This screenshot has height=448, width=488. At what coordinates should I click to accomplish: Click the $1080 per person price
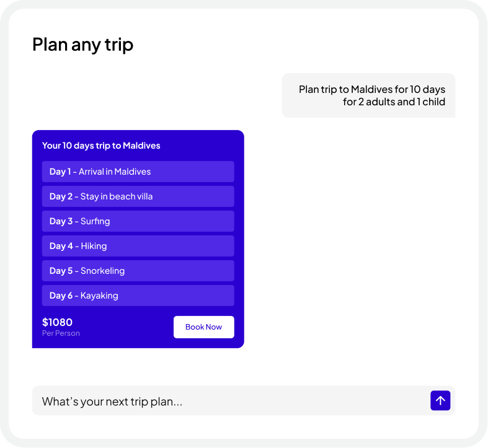click(x=57, y=322)
